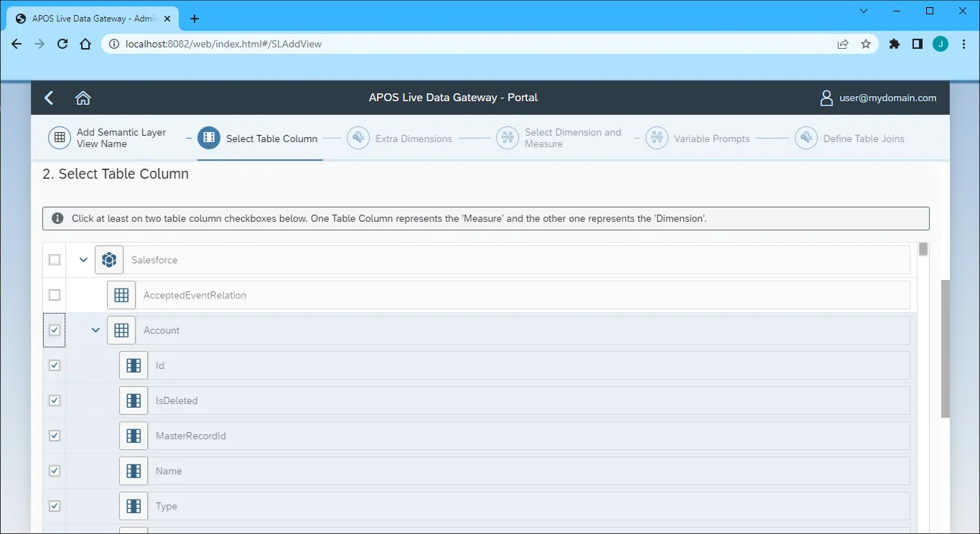Switch to the Select Table Column step
Screen dimensions: 980x534
tap(208, 138)
